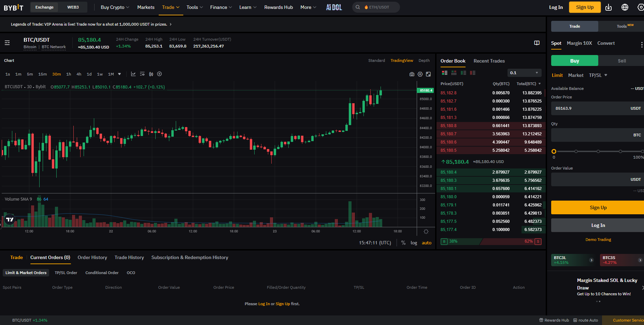
Task: Toggle auto scale on chart
Action: click(x=427, y=243)
